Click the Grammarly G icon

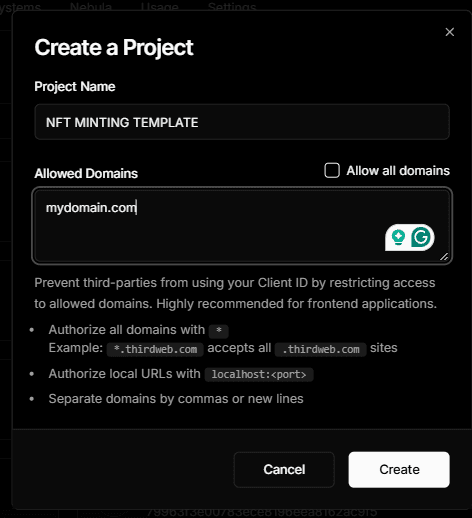421,237
